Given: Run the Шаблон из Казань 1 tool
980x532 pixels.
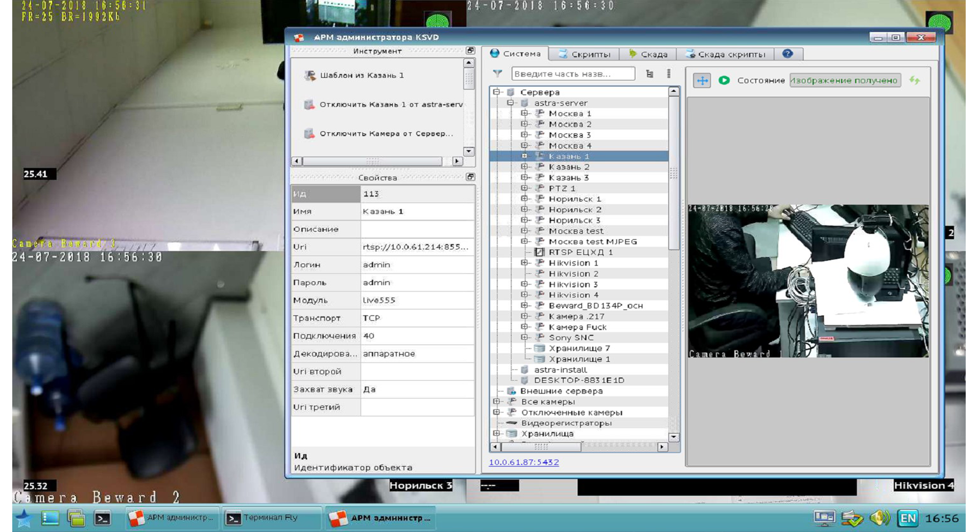Looking at the screenshot, I should pos(362,76).
